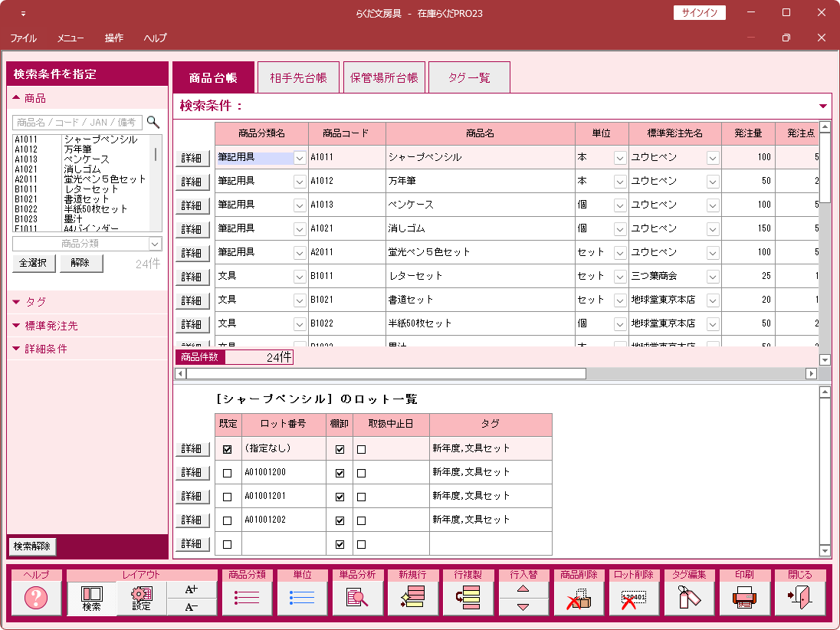
Task: Click the product listbox scrollbar thumb in sidebar
Action: click(156, 154)
